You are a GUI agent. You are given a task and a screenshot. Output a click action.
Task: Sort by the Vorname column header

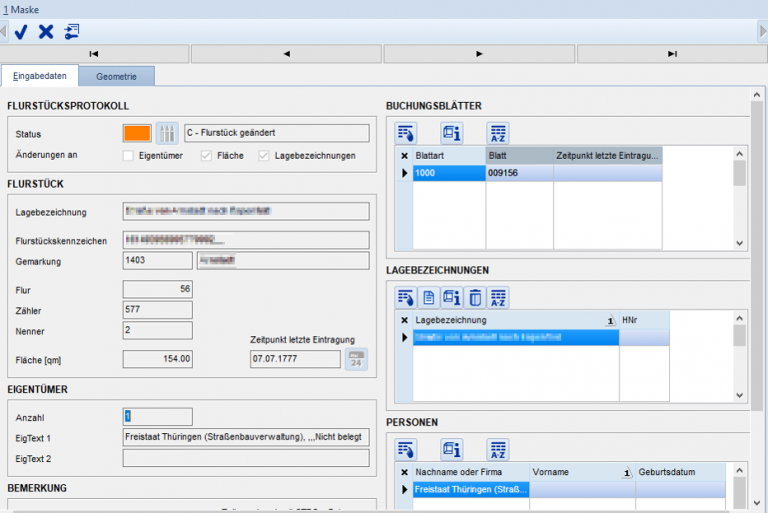(582, 472)
